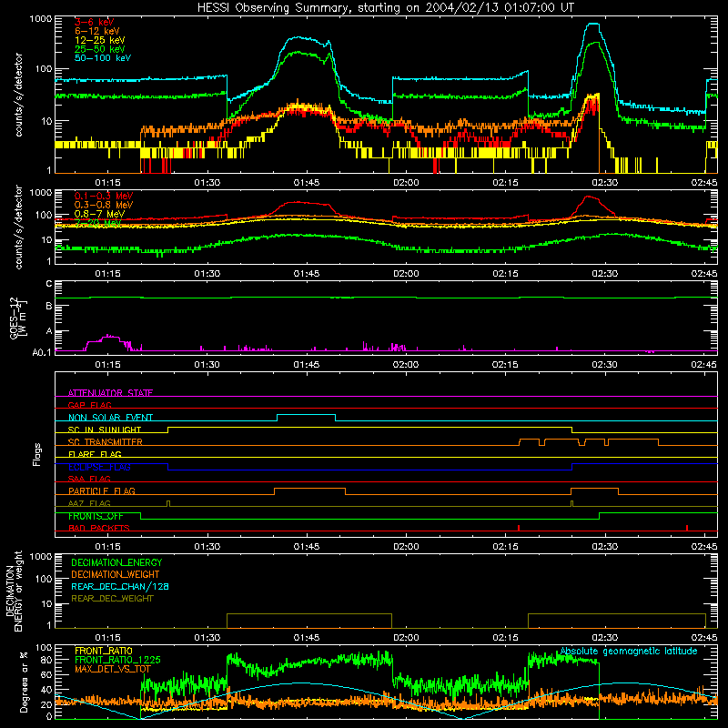Select the 6-12 keV legend label
The width and height of the screenshot is (728, 728).
97,31
